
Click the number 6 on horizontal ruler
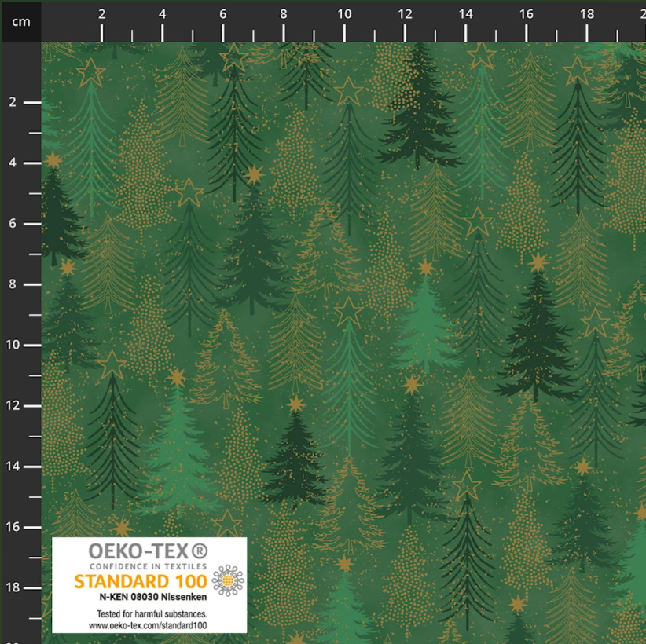click(223, 14)
